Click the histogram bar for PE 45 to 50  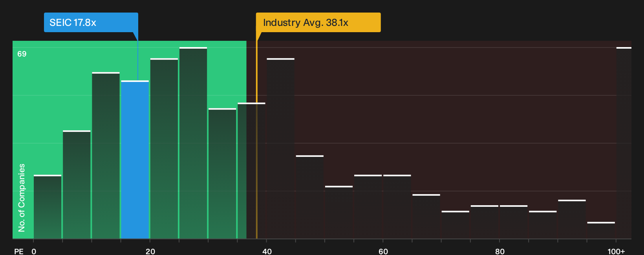pos(310,197)
